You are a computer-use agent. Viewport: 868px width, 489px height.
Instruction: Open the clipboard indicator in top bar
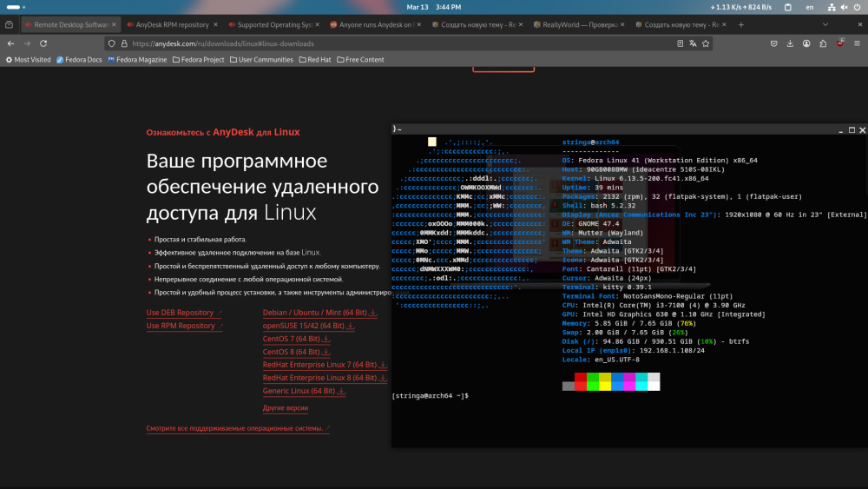pyautogui.click(x=788, y=7)
